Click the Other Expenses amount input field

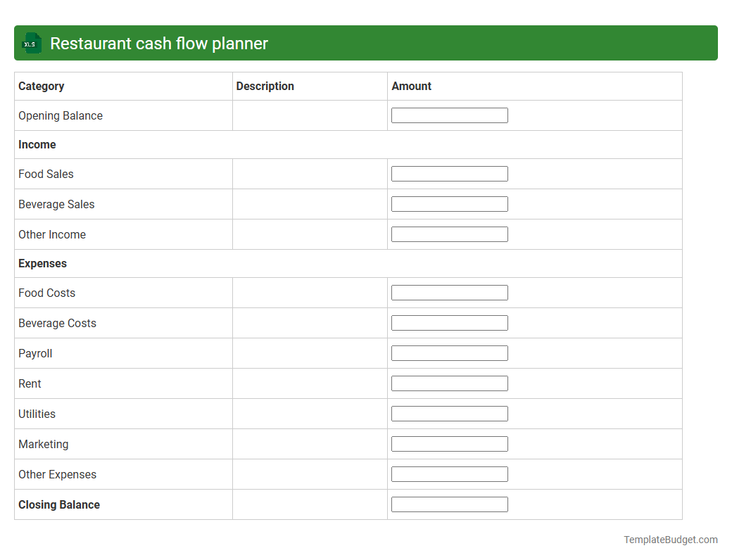tap(449, 473)
